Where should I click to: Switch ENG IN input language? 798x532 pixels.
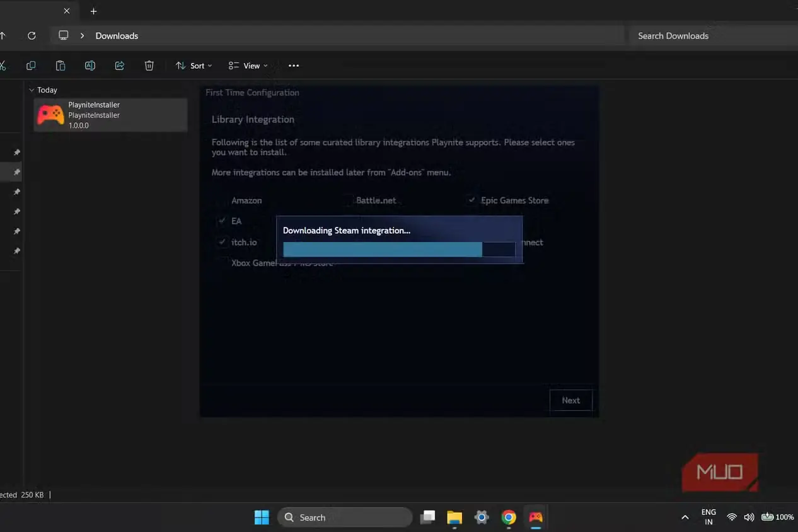click(708, 517)
